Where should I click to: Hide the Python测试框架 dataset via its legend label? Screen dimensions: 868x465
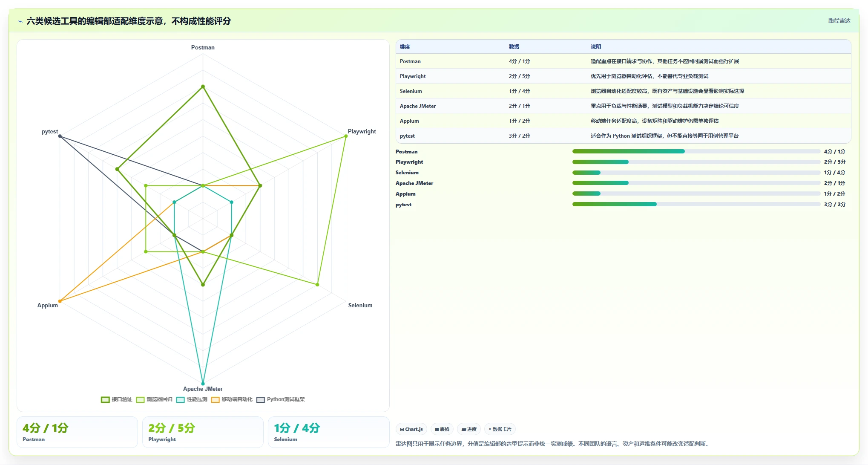point(286,399)
